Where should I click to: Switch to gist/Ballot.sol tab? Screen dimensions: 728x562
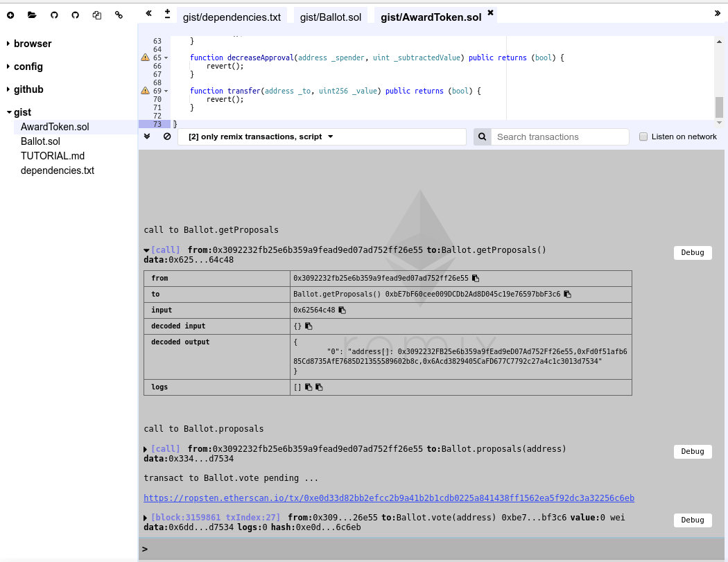click(331, 17)
